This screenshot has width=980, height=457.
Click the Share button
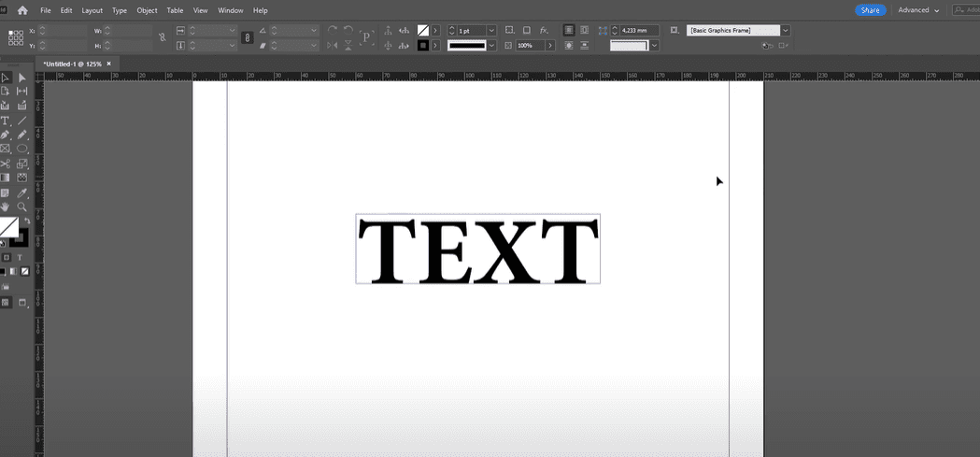(870, 10)
